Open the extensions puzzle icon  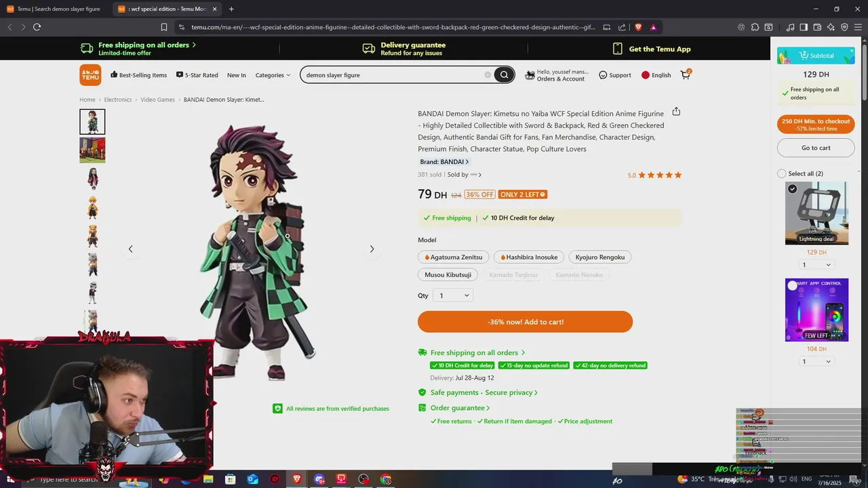755,27
